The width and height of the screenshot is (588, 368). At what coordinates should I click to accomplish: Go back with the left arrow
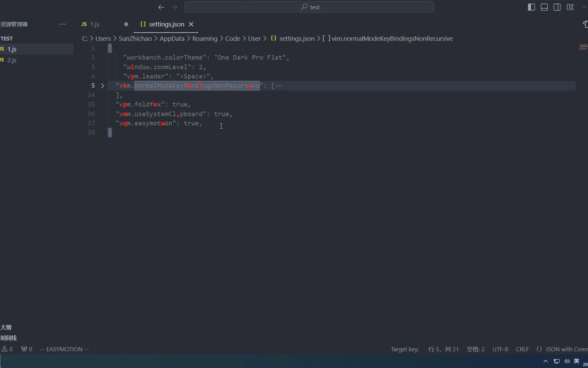161,7
